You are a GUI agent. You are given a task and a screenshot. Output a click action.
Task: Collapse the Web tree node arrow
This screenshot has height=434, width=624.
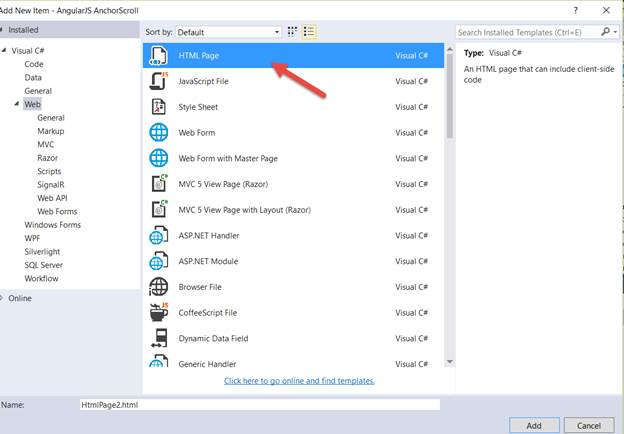[x=17, y=104]
